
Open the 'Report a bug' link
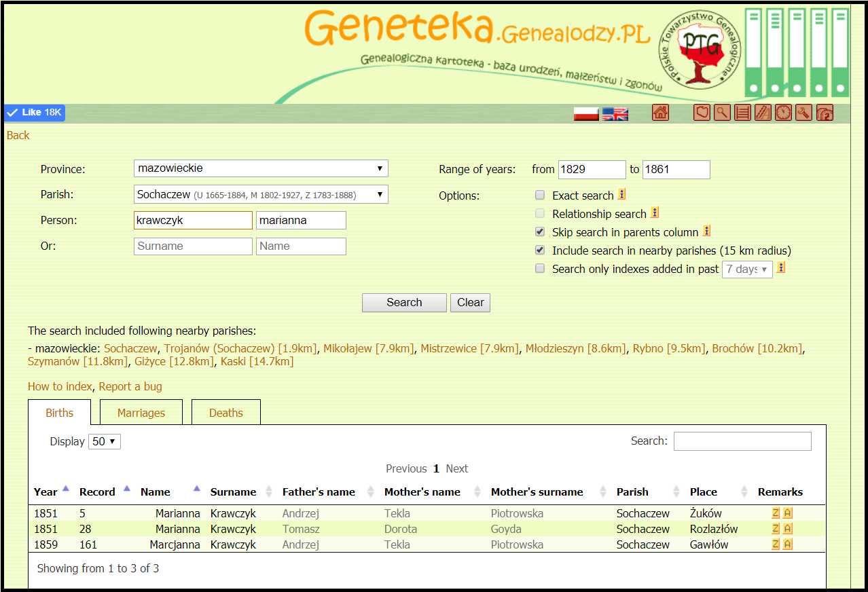(130, 386)
